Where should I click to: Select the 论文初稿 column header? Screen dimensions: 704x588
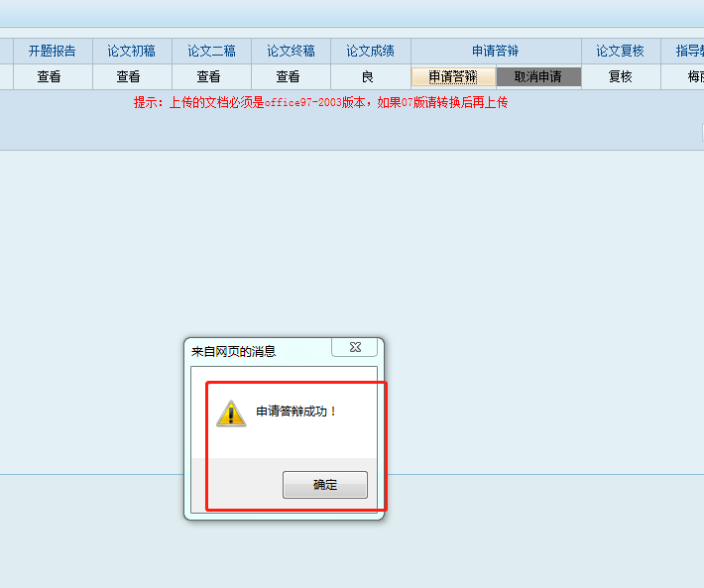coord(131,51)
